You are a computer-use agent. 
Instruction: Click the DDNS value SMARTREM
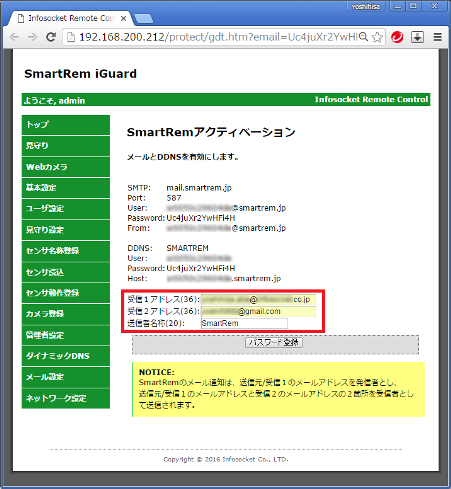(187, 248)
